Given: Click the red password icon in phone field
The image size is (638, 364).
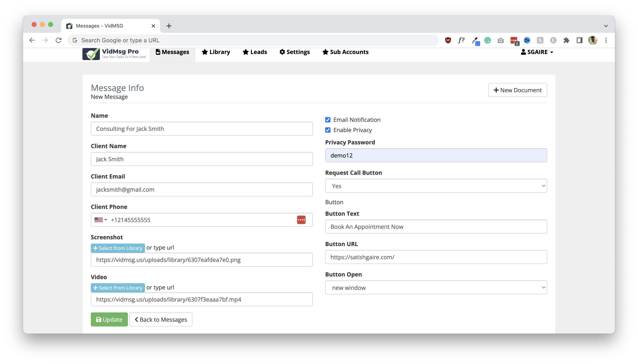Looking at the screenshot, I should 301,220.
